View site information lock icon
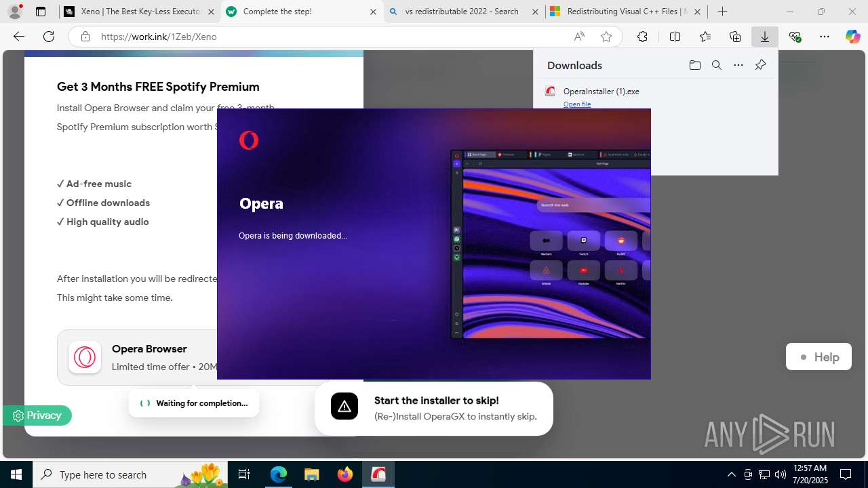This screenshot has width=868, height=488. click(85, 37)
